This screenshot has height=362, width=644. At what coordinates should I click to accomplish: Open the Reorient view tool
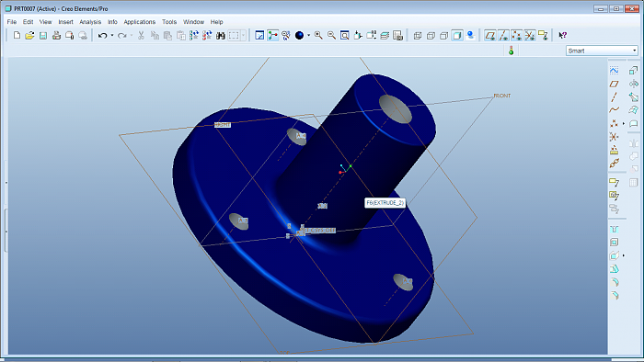coord(358,36)
